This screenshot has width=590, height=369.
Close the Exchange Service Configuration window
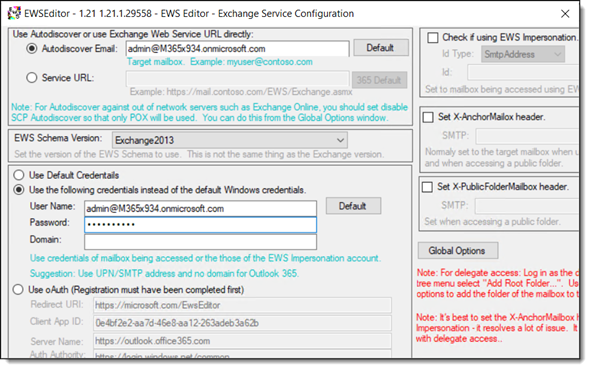565,14
